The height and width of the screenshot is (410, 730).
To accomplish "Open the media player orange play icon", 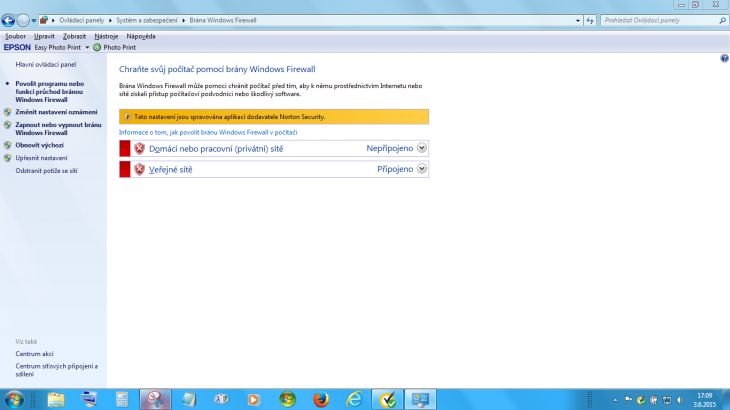I will click(254, 400).
